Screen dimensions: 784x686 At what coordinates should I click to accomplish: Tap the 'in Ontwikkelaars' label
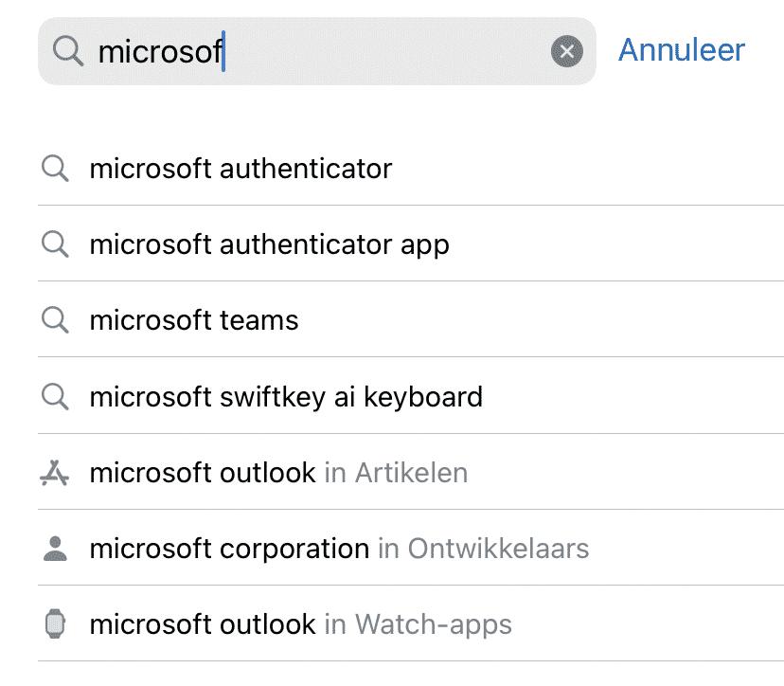483,548
